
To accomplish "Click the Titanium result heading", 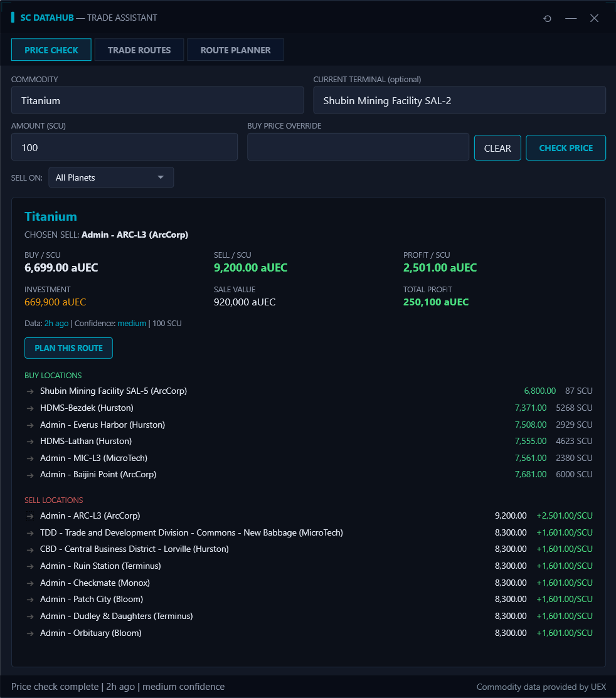I will coord(51,216).
